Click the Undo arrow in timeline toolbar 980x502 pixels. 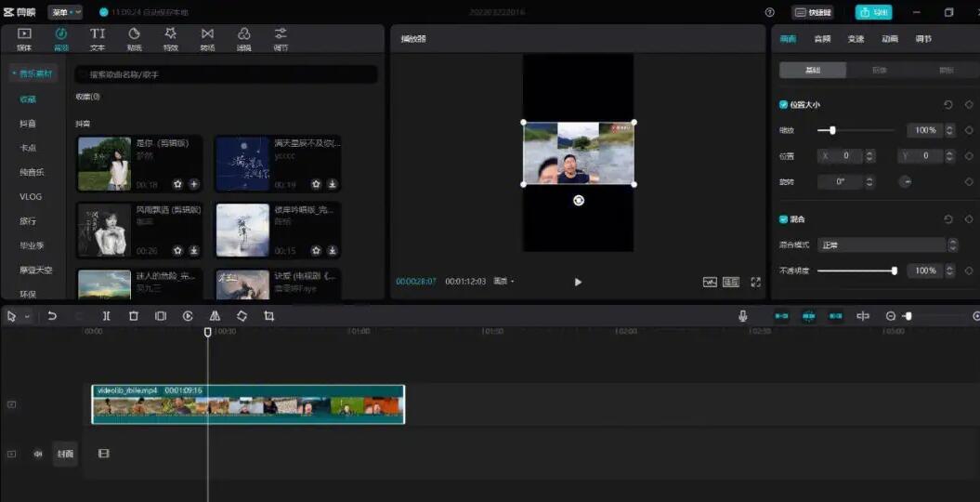pos(52,316)
